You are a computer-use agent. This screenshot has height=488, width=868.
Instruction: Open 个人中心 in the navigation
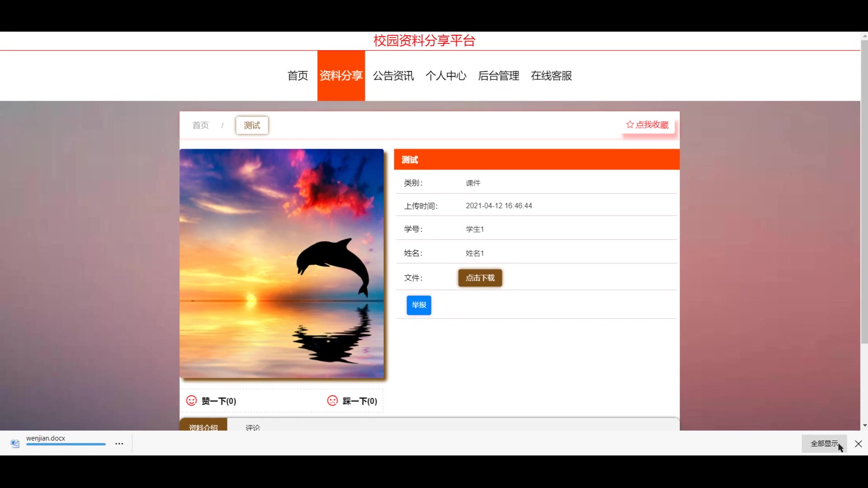446,75
